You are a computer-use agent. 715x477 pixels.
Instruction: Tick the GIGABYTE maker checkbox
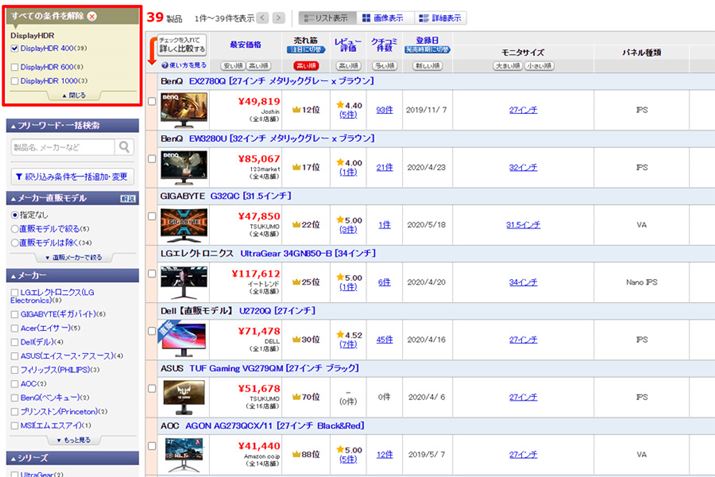tap(14, 313)
